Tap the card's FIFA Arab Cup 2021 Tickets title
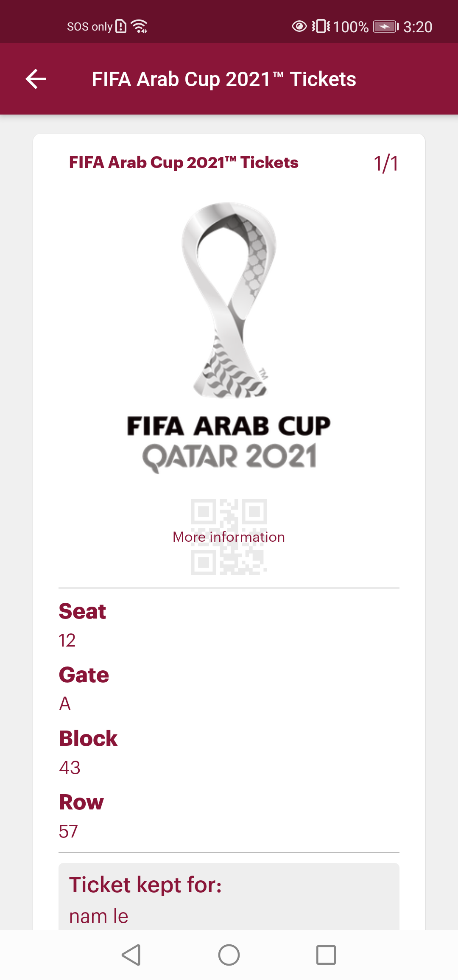 pyautogui.click(x=184, y=162)
